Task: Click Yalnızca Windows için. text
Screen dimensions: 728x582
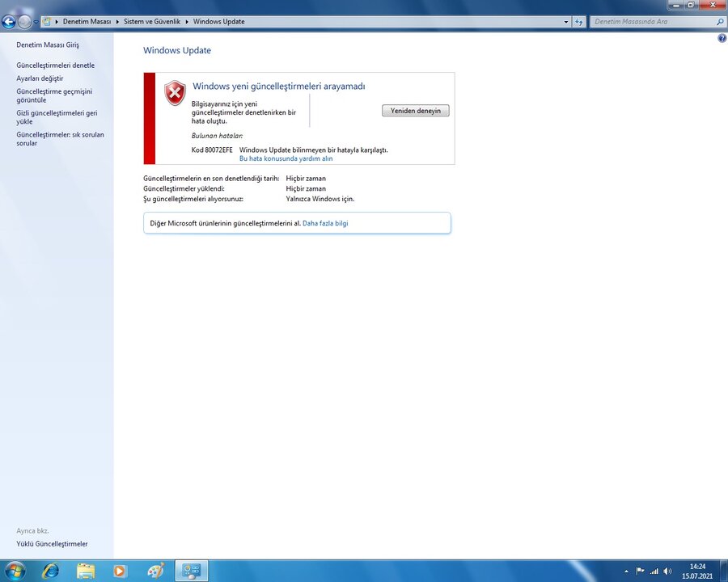Action: [320, 199]
